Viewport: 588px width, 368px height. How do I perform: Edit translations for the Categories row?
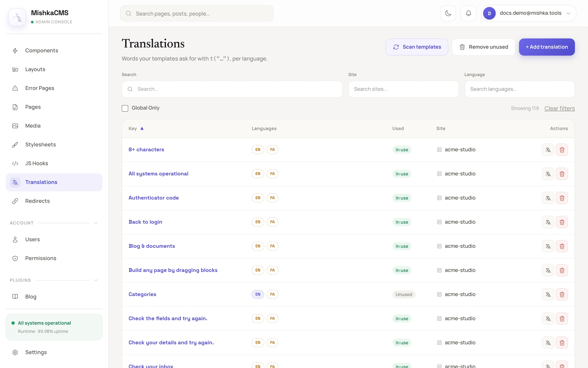pyautogui.click(x=548, y=294)
